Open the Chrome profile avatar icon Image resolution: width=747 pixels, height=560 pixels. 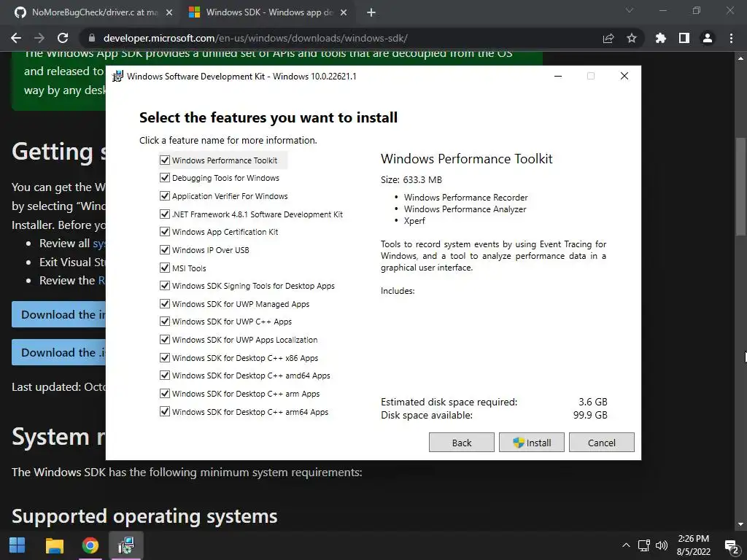tap(708, 38)
